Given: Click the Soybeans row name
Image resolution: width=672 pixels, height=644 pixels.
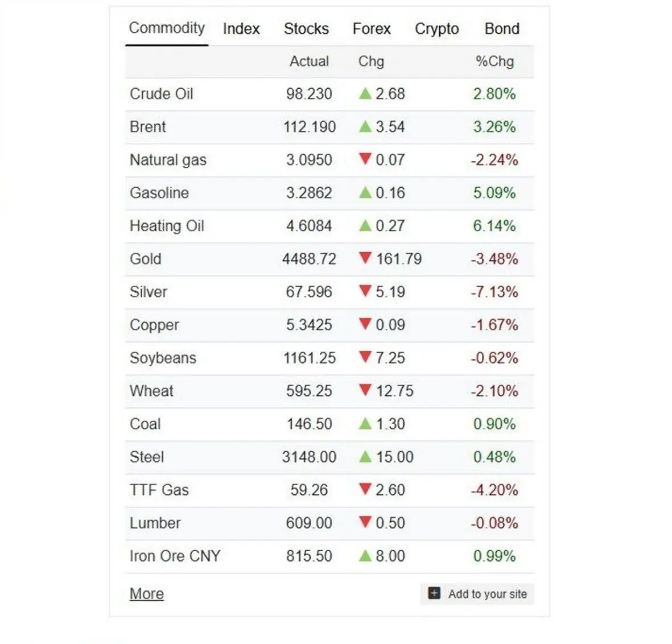Looking at the screenshot, I should 163,358.
